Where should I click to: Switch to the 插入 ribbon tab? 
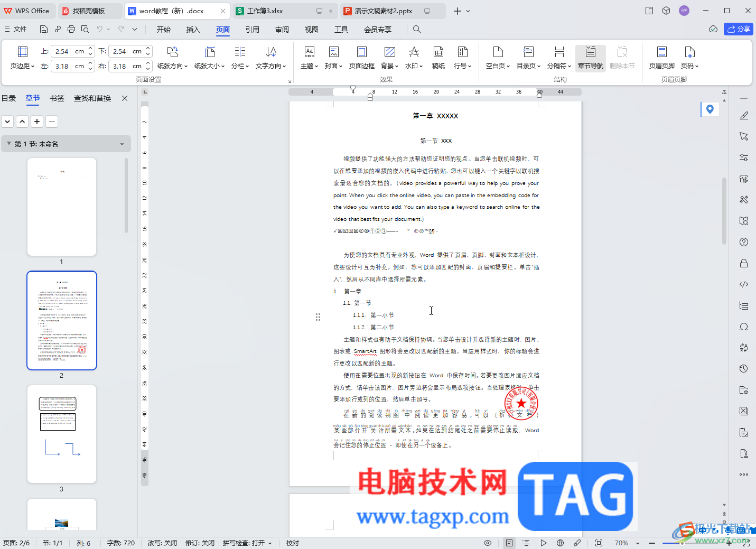coord(193,29)
